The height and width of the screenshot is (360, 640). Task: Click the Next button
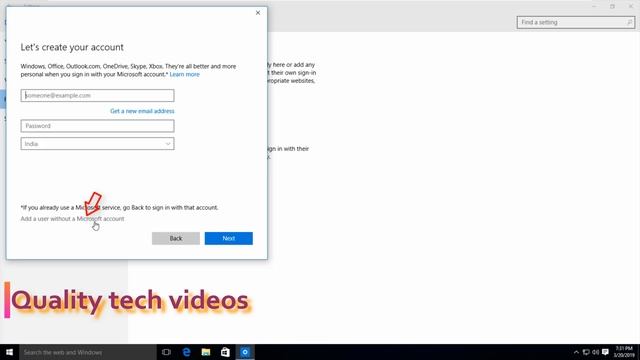229,238
